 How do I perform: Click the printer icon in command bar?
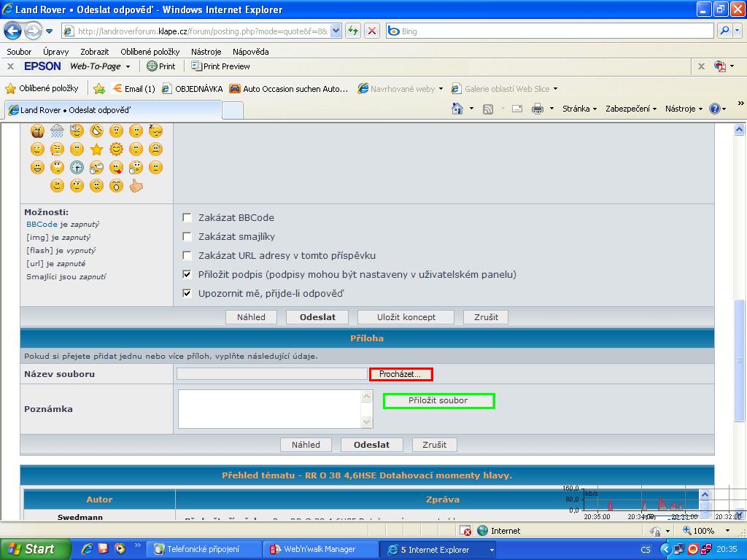point(538,109)
